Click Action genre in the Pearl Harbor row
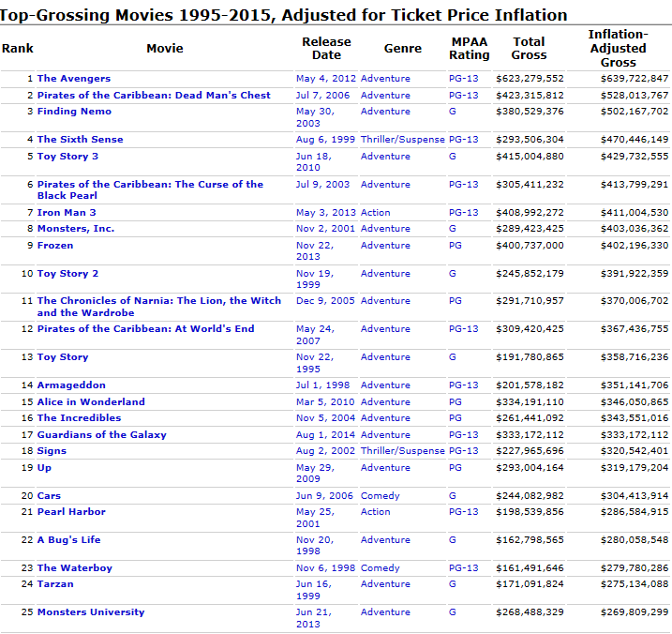The height and width of the screenshot is (634, 672). (x=376, y=512)
